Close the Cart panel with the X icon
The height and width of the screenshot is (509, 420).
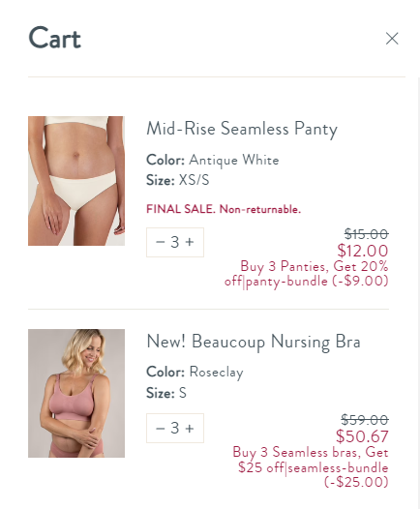click(x=392, y=39)
